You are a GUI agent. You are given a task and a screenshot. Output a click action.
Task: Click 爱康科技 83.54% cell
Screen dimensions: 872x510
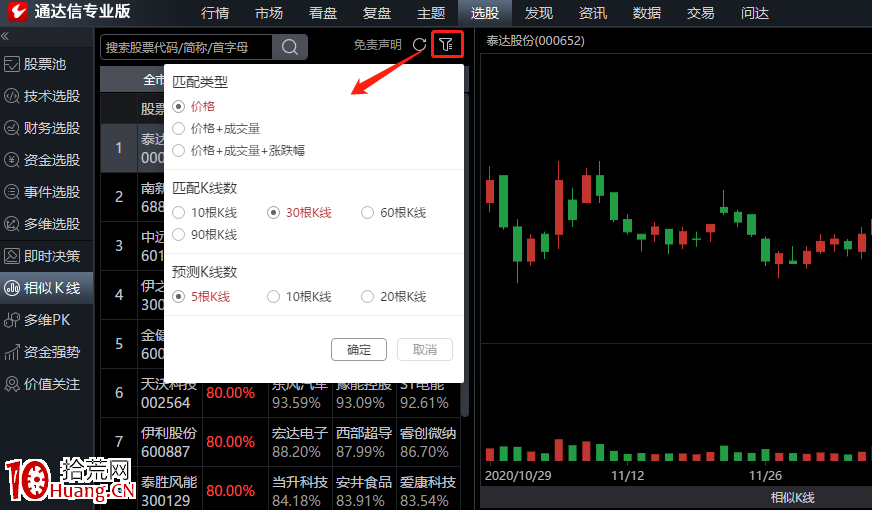428,490
